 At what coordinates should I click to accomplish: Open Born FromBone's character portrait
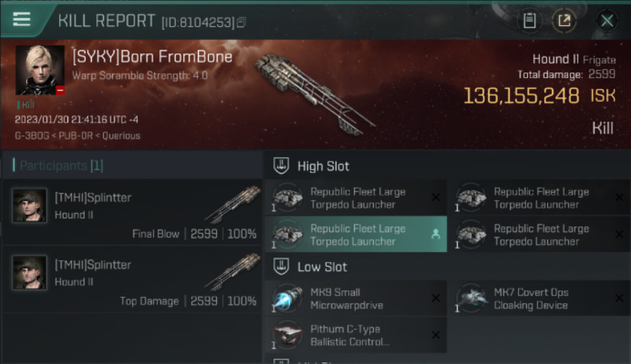click(x=40, y=70)
